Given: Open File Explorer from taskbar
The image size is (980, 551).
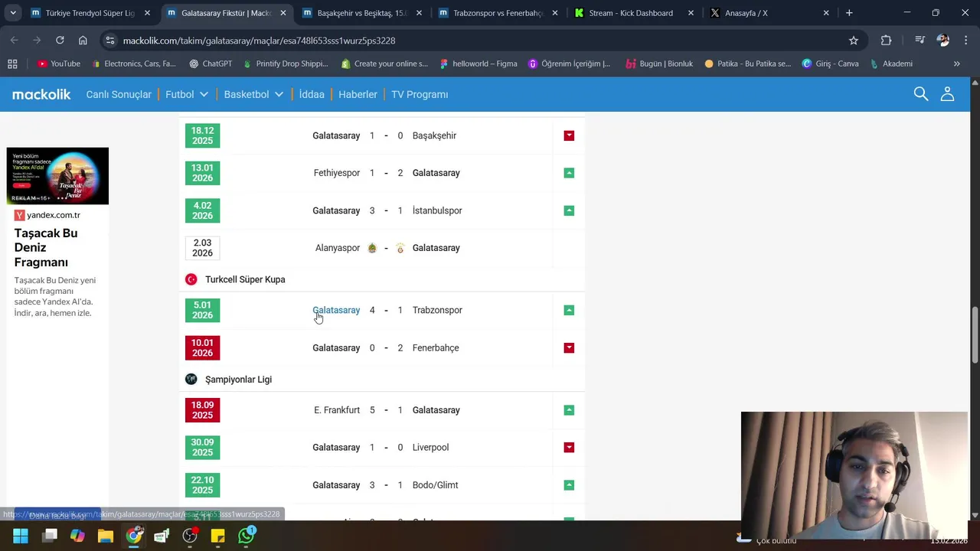Looking at the screenshot, I should [106, 536].
